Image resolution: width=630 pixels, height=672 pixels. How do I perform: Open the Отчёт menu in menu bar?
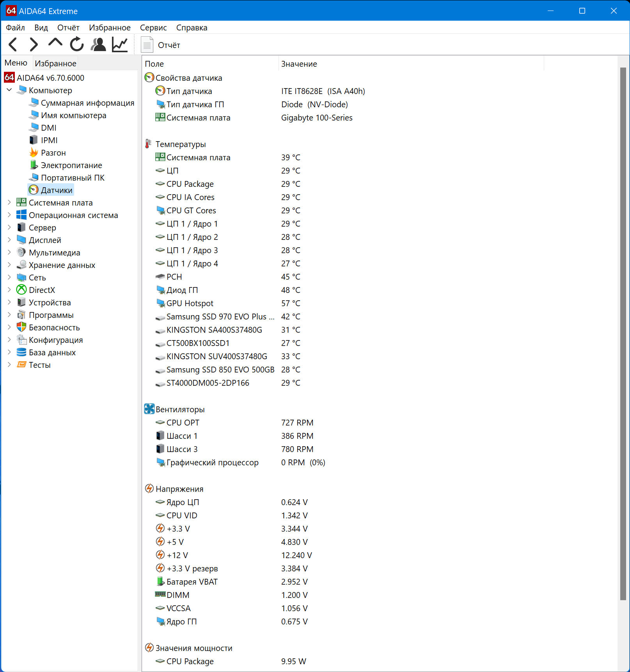tap(68, 28)
